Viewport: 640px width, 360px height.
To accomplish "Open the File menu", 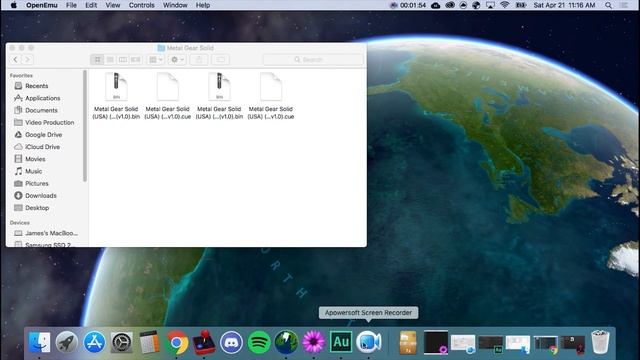I will [x=71, y=5].
